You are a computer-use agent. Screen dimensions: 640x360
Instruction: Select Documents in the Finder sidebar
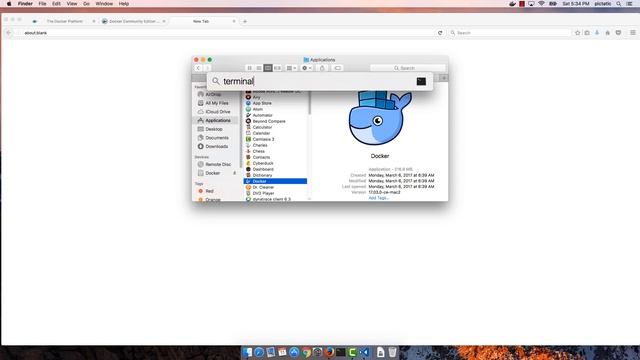(216, 138)
